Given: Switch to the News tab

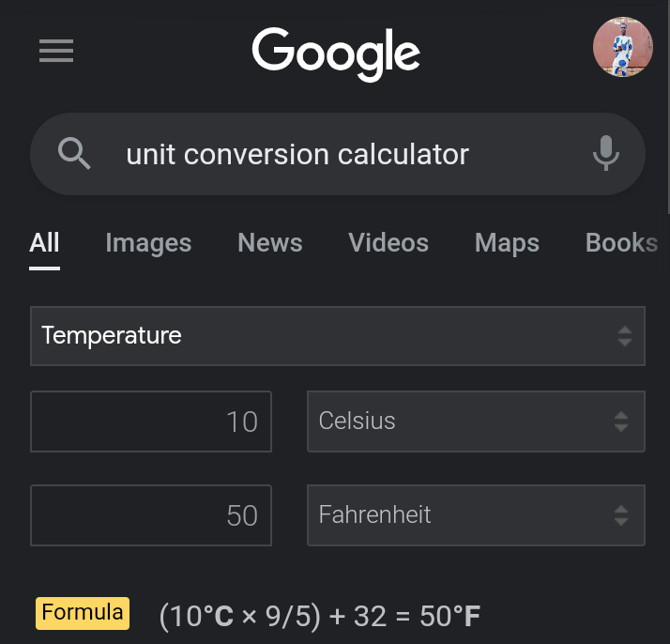Looking at the screenshot, I should click(270, 243).
